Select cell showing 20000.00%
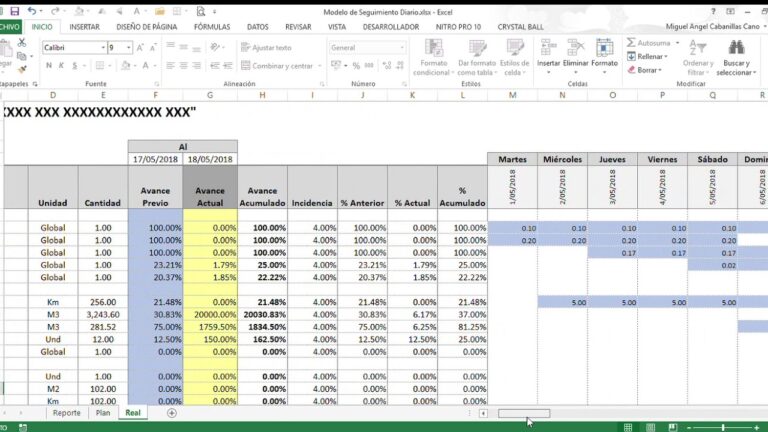The image size is (768, 432). pos(210,314)
